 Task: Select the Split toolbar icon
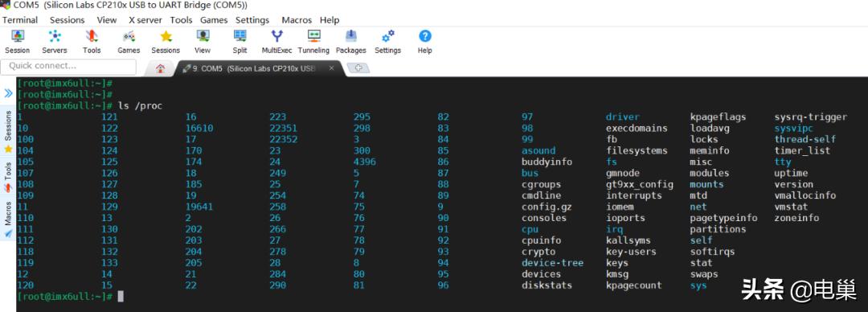(240, 42)
